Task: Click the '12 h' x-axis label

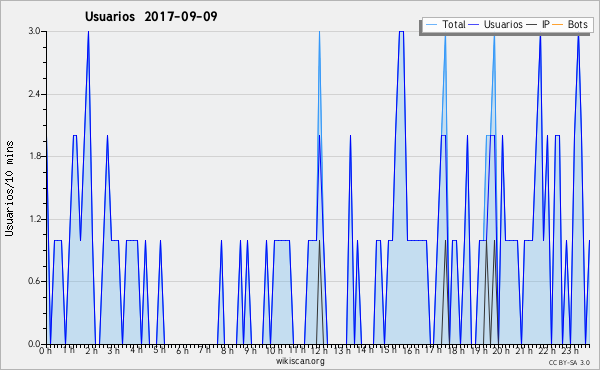Action: point(320,350)
